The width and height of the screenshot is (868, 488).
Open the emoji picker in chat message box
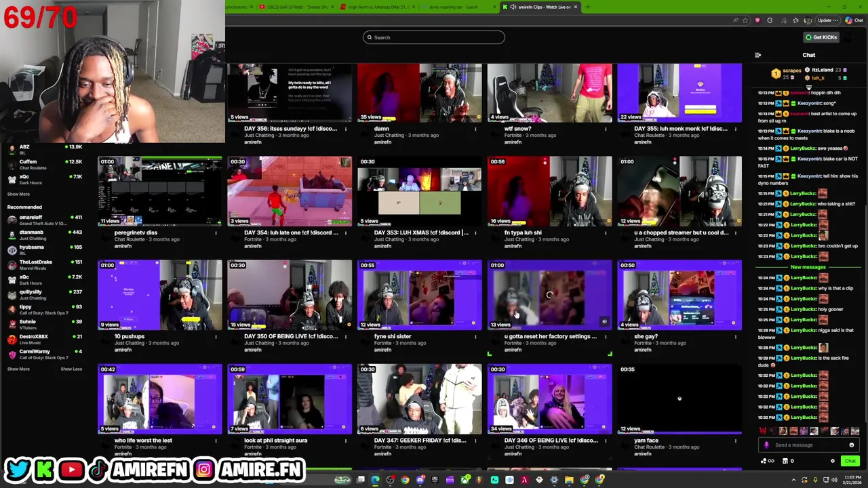[851, 445]
